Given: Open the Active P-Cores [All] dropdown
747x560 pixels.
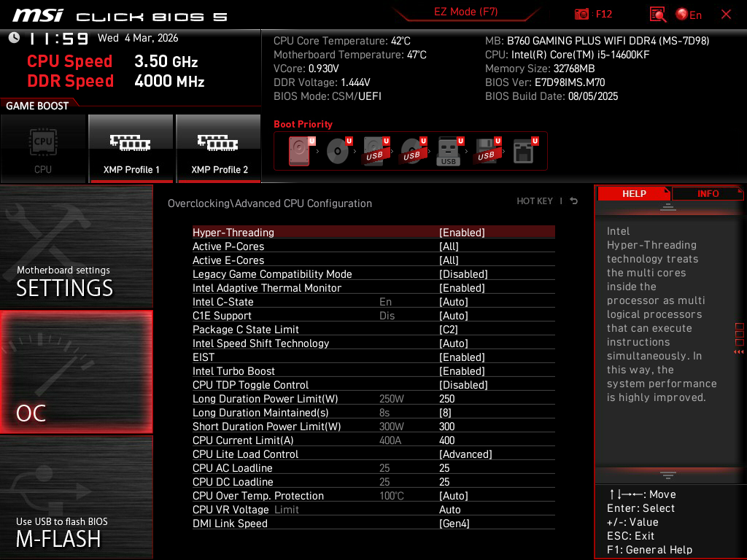Looking at the screenshot, I should pyautogui.click(x=449, y=246).
